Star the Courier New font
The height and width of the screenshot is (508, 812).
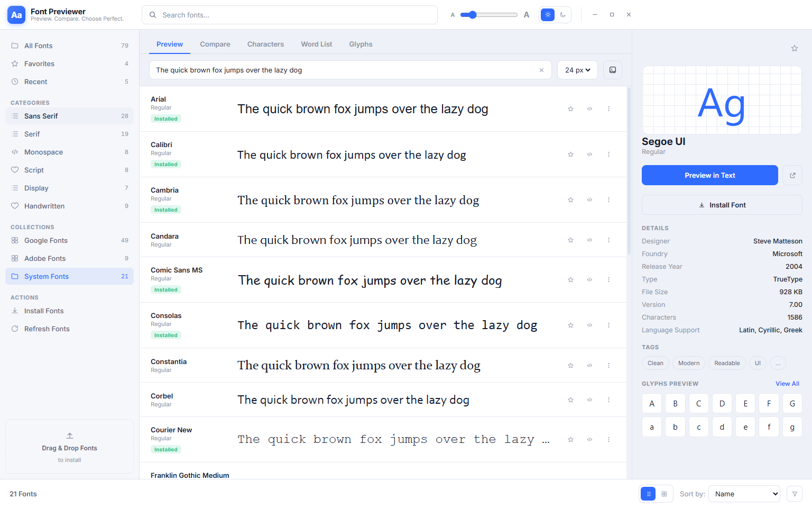tap(570, 440)
